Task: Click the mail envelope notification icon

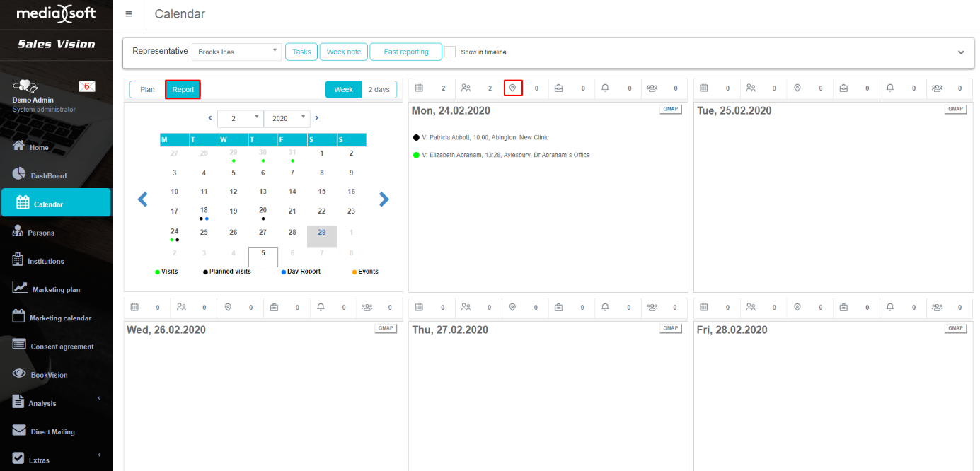Action: pyautogui.click(x=86, y=86)
